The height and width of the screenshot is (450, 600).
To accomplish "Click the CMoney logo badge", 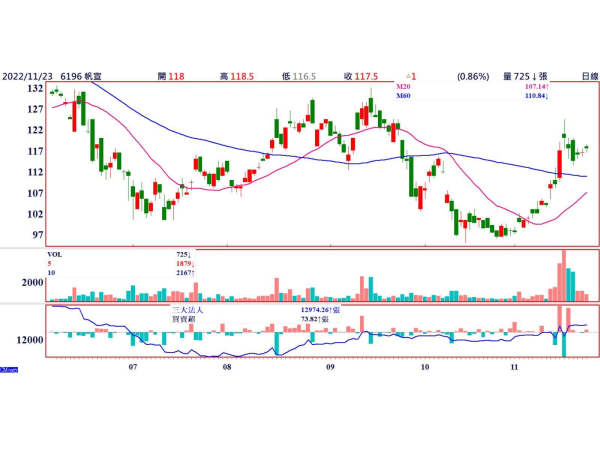I will [9, 370].
